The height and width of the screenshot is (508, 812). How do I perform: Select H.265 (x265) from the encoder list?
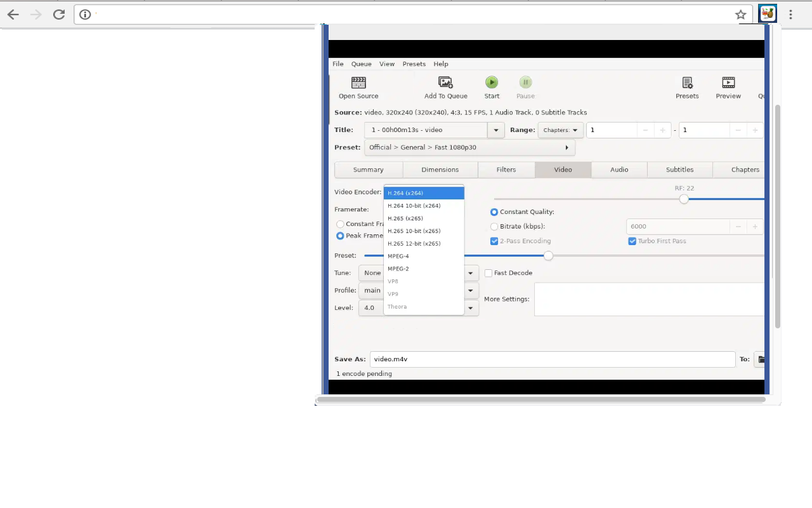coord(405,218)
